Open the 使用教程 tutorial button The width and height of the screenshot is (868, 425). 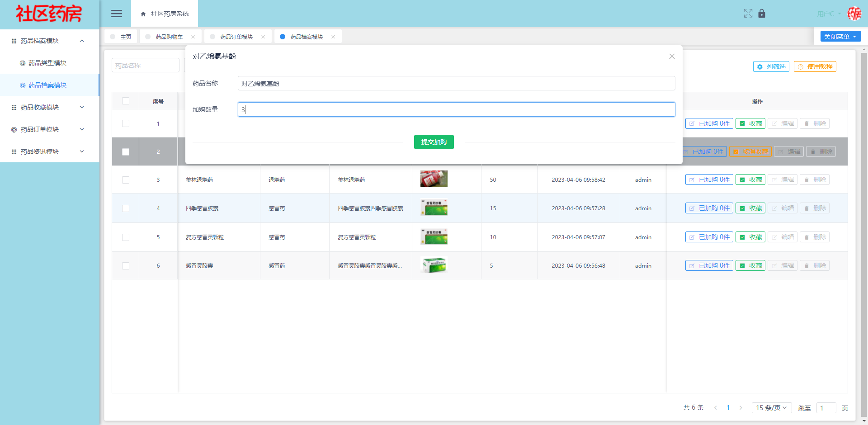pos(815,66)
